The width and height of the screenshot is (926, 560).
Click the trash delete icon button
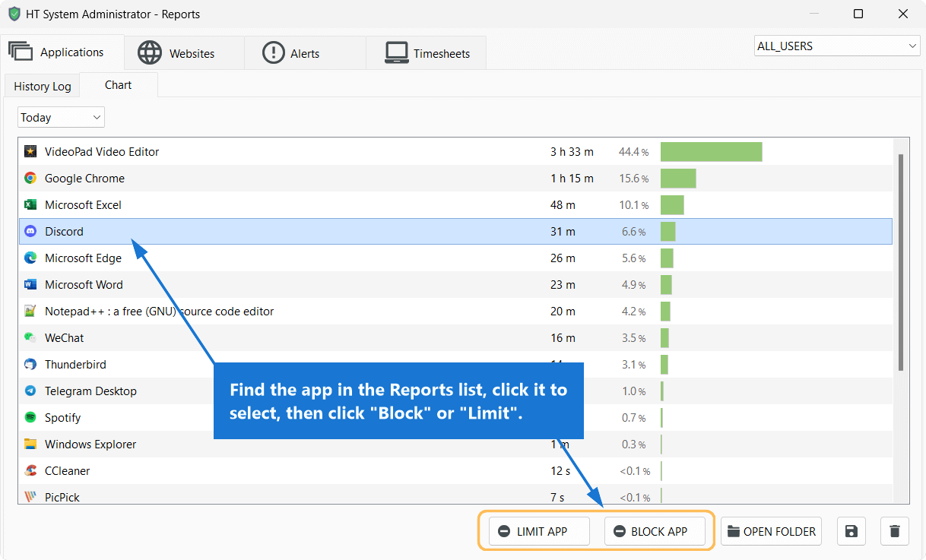click(895, 531)
